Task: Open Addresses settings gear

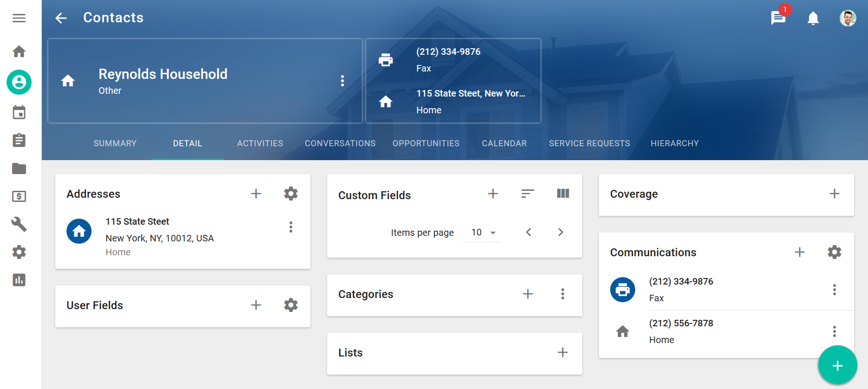Action: pyautogui.click(x=291, y=194)
